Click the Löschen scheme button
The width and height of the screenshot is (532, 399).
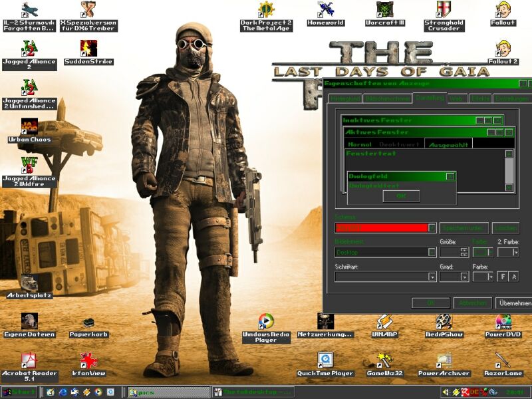505,228
